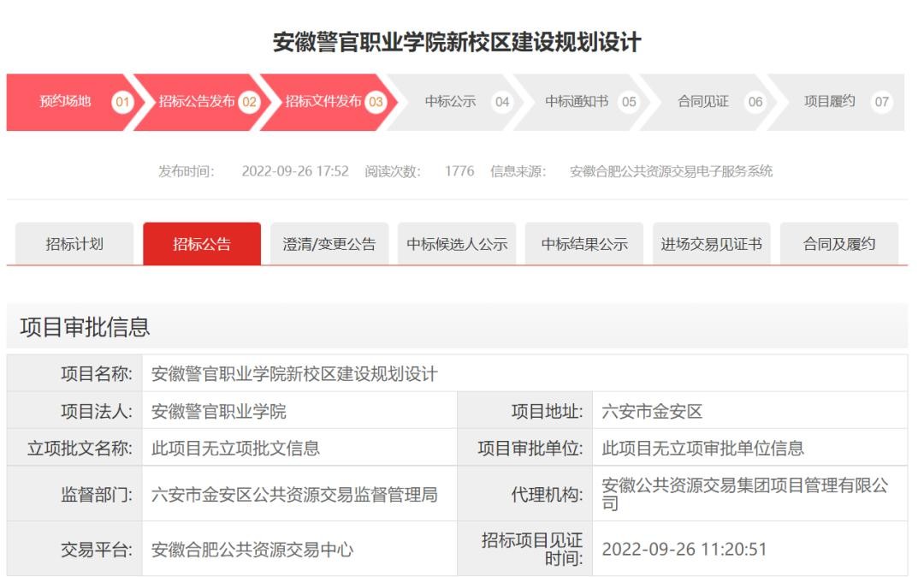The height and width of the screenshot is (577, 924).
Task: Open the 进场交易见证书 tab
Action: (x=712, y=244)
